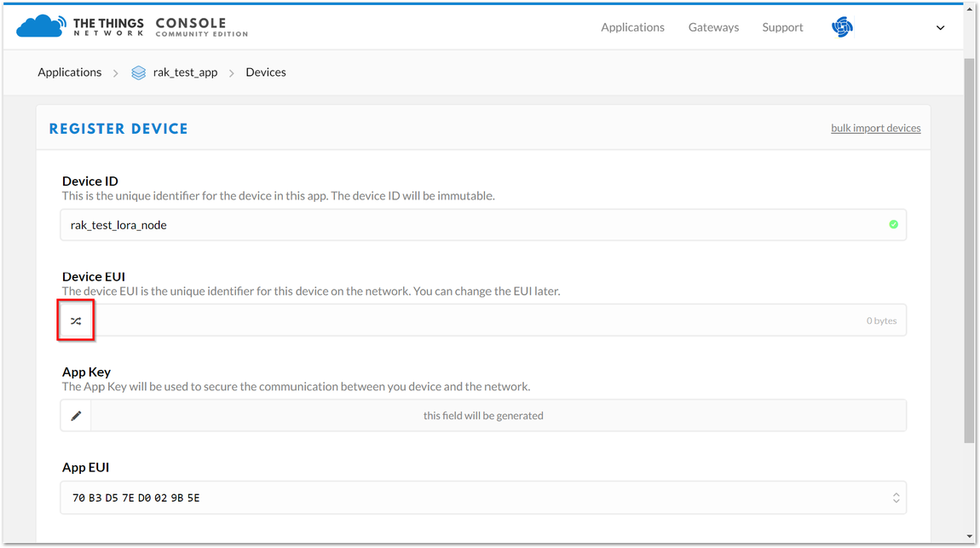This screenshot has height=548, width=980.
Task: Open the user profile avatar
Action: (842, 27)
